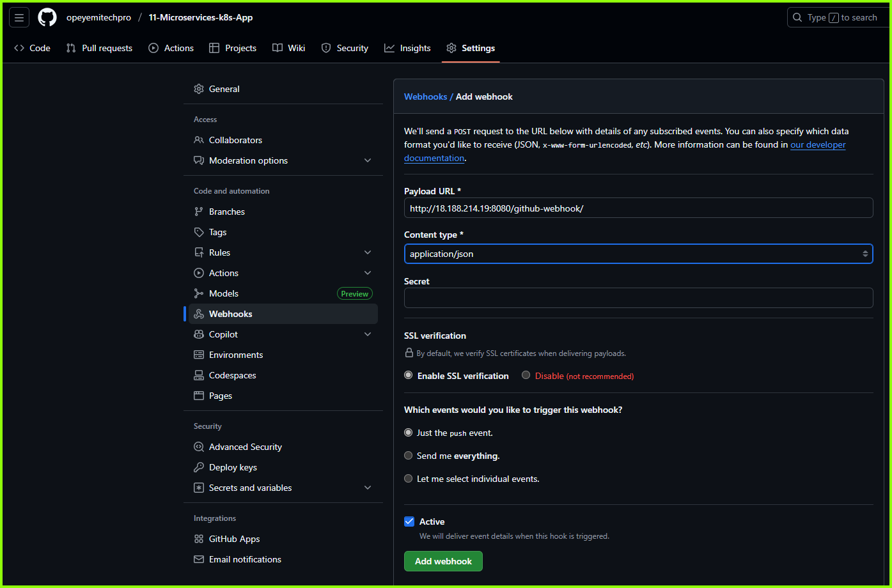The image size is (892, 588).
Task: Open the Branches settings icon
Action: point(199,212)
